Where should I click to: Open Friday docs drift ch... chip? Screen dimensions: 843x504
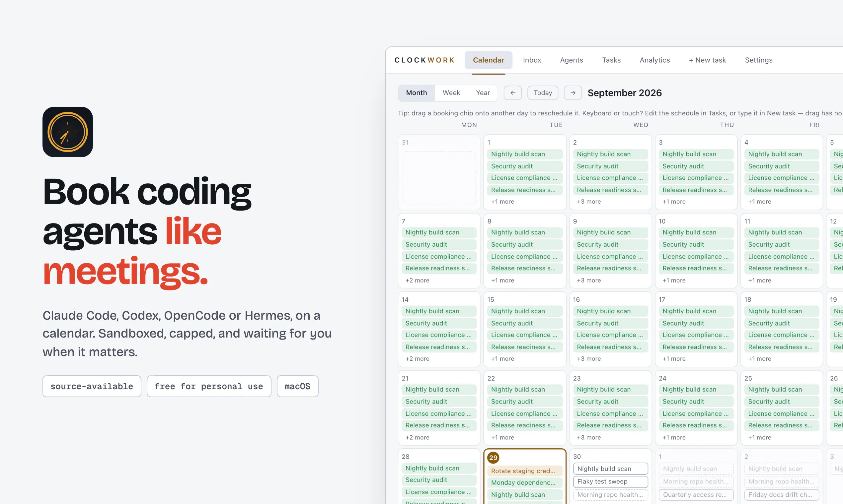[782, 495]
